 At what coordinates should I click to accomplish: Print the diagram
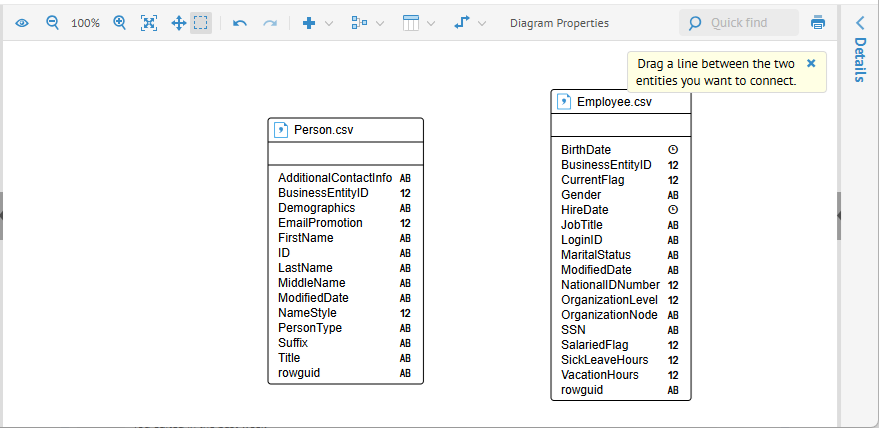coord(818,23)
